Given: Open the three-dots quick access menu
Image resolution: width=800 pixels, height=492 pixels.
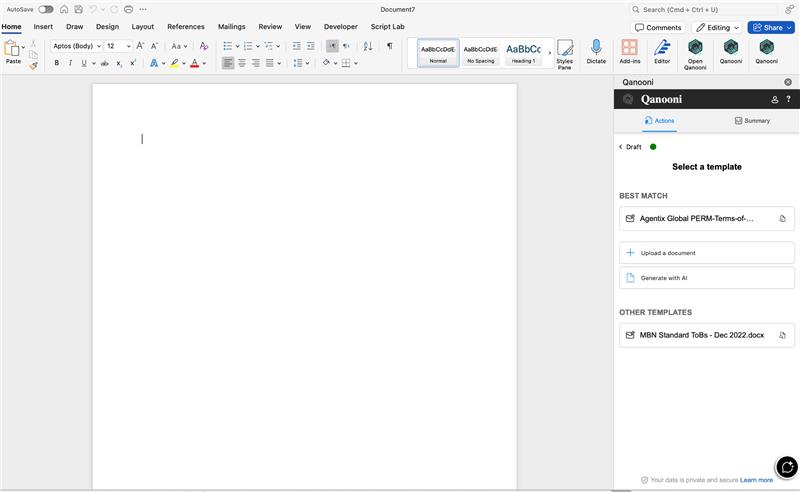Looking at the screenshot, I should coord(143,9).
